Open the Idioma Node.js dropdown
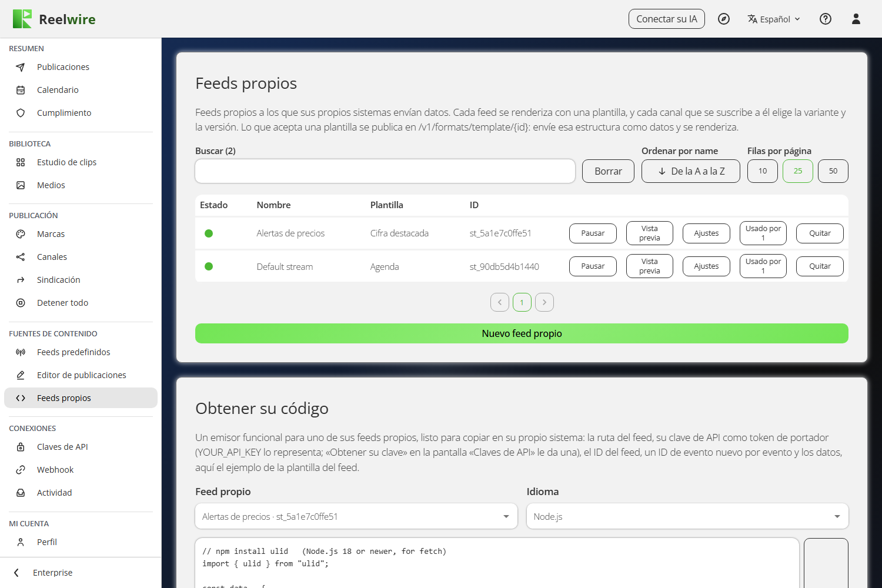 point(687,516)
